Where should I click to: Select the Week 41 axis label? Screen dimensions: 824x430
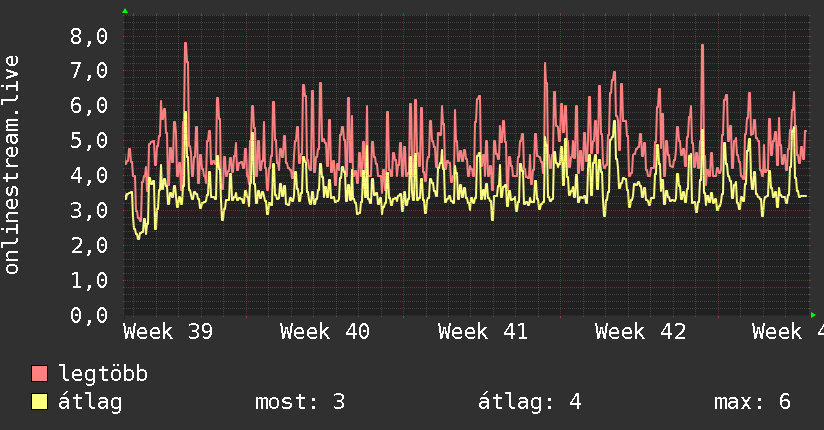tap(482, 332)
